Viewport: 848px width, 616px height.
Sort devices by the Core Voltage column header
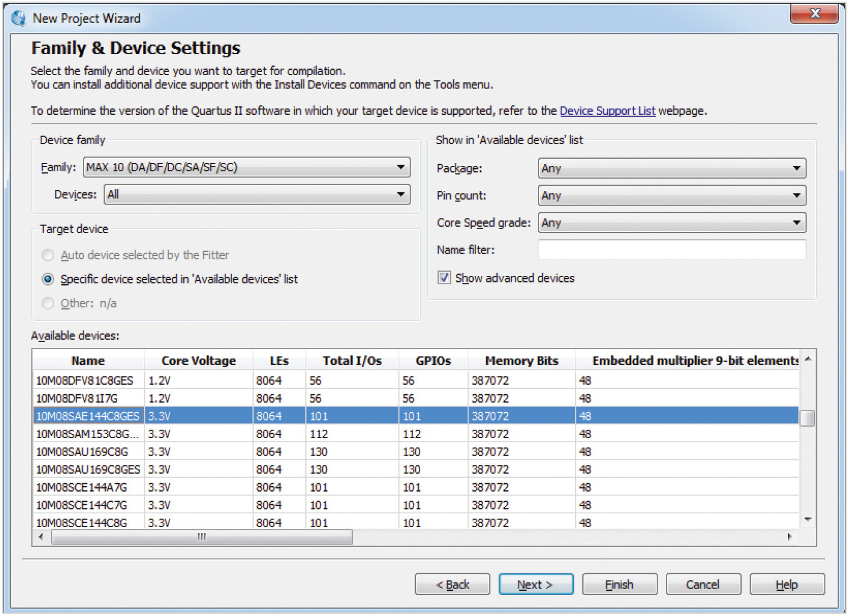click(198, 361)
